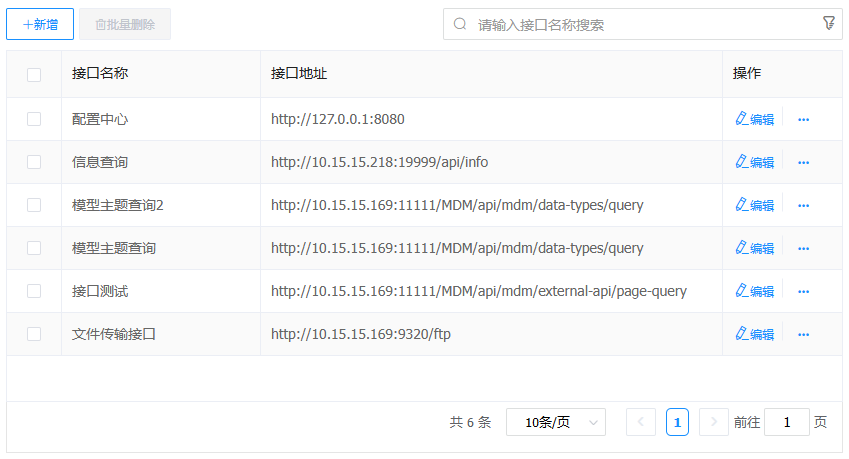This screenshot has width=849, height=459.
Task: Click the 请输入接口名称搜索 search field
Action: 640,24
